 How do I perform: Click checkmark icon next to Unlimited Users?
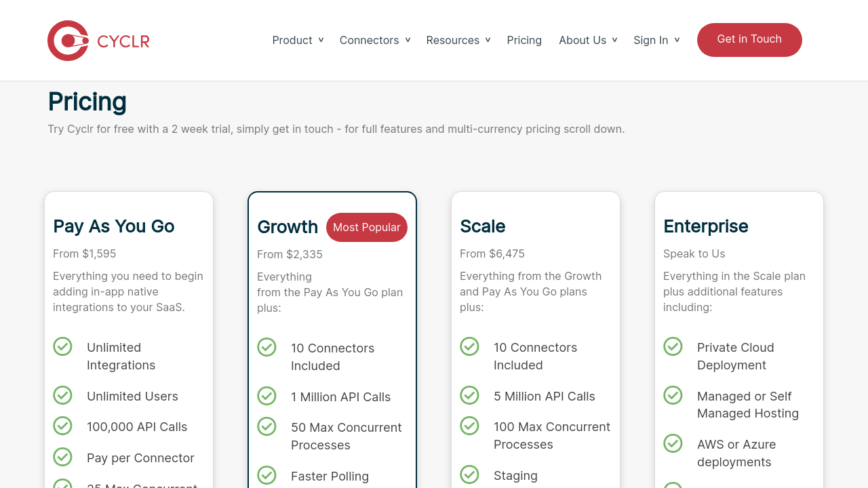pyautogui.click(x=62, y=395)
